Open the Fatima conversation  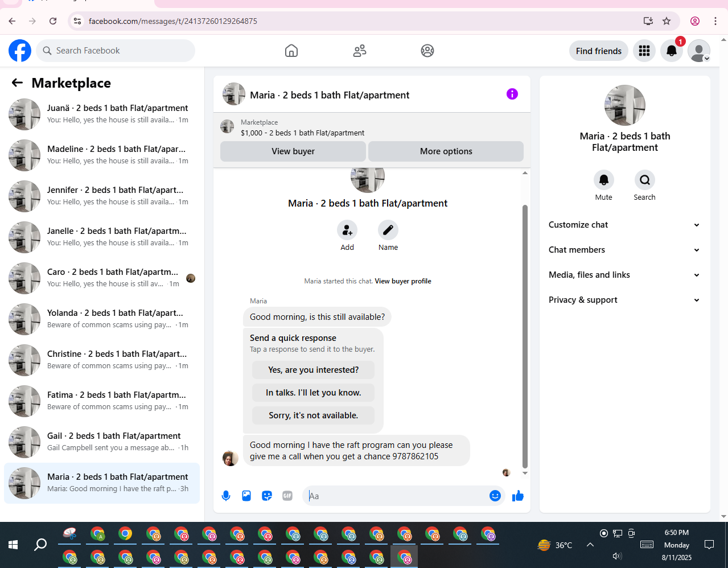click(102, 401)
